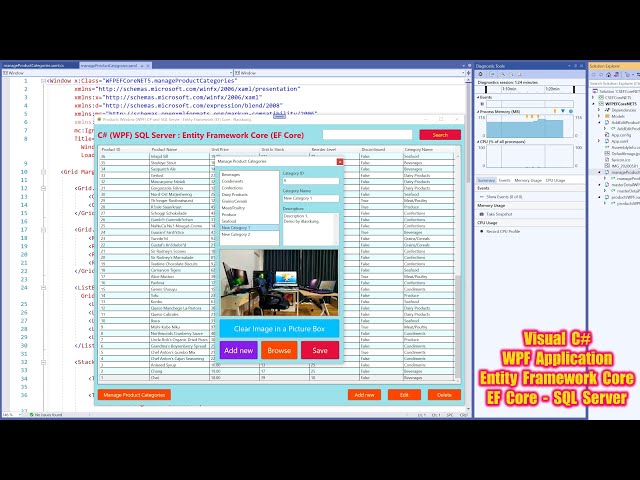640x480 pixels.
Task: Collapse the WFPEFCoreNET5 project node
Action: [x=593, y=104]
